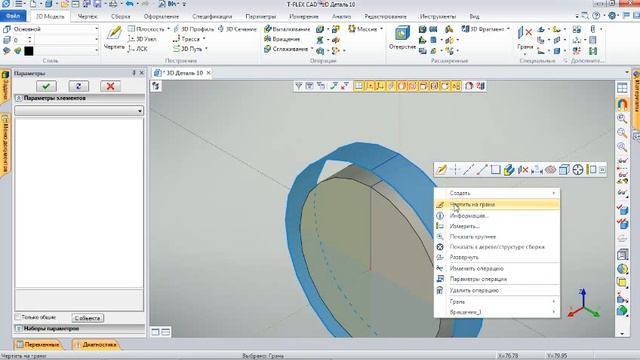
Task: Choose Изменить операцию in the context menu
Action: click(497, 269)
